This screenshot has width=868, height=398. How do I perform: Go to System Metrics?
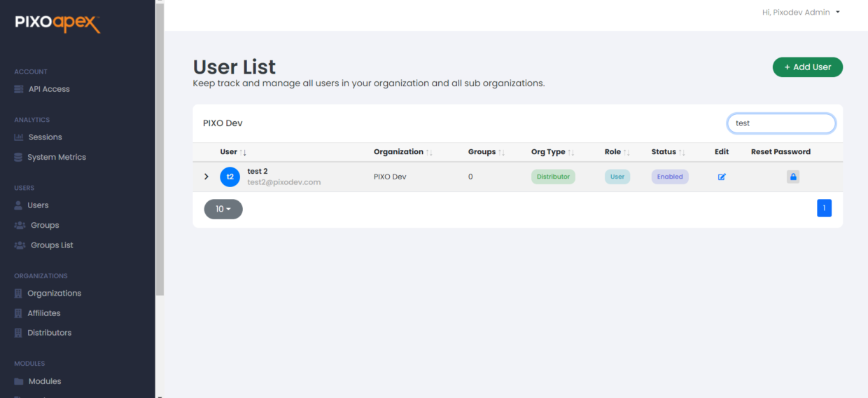(50, 157)
